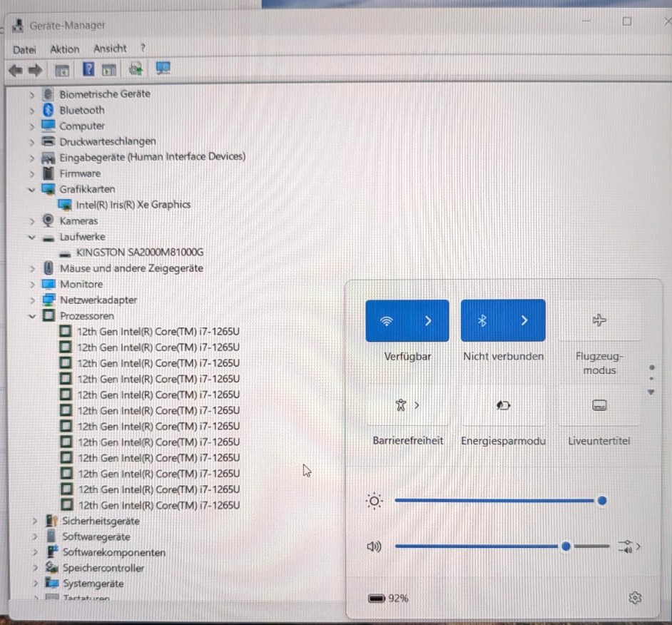Viewport: 672px width, 625px height.
Task: Click the scan for hardware changes monitor icon
Action: [163, 68]
